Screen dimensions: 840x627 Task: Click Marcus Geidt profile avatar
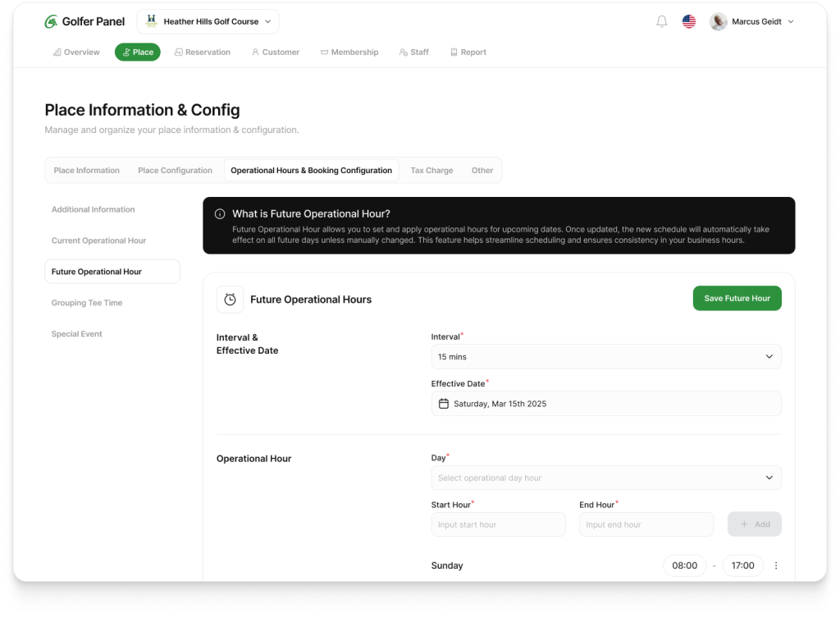[718, 21]
